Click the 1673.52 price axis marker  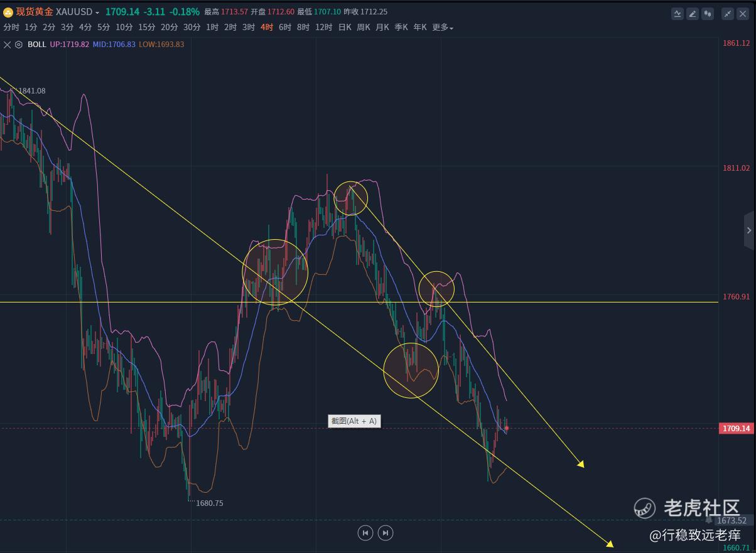(732, 520)
